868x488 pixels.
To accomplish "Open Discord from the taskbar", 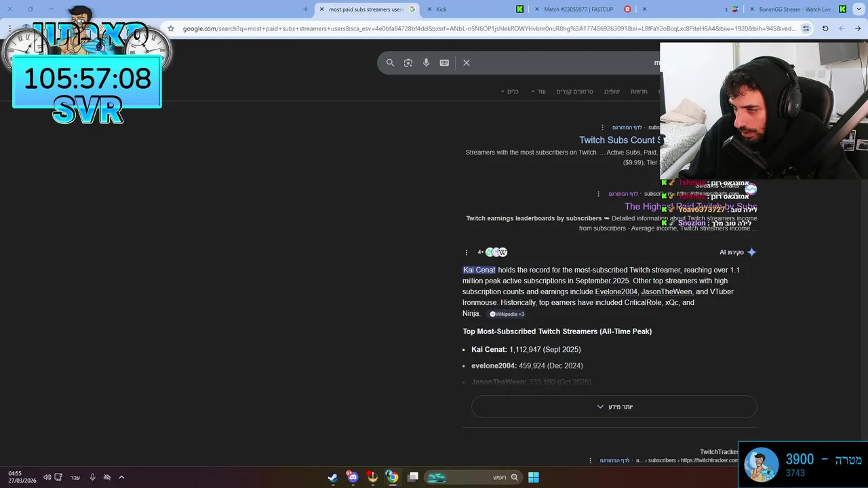I will (x=353, y=477).
